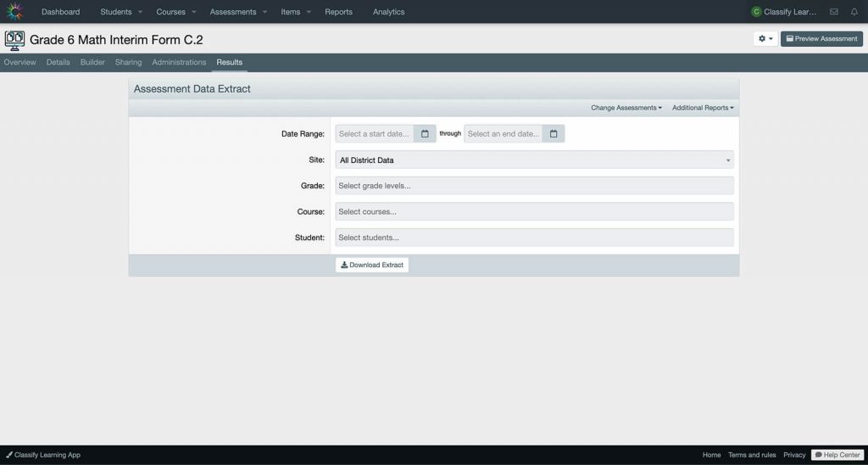
Task: Open Reports from the top navigation
Action: pyautogui.click(x=338, y=12)
